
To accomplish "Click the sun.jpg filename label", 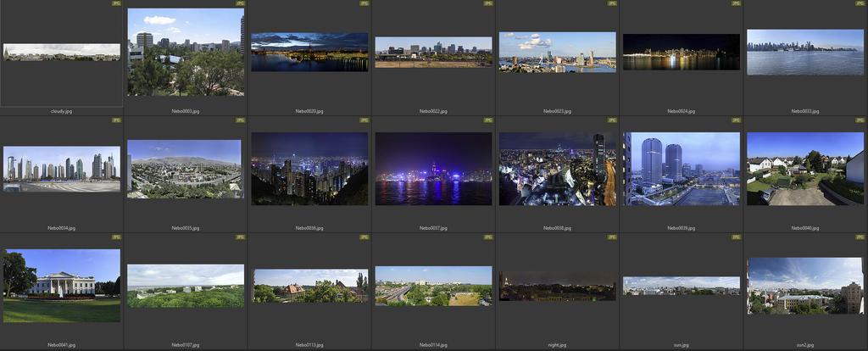I will (681, 345).
